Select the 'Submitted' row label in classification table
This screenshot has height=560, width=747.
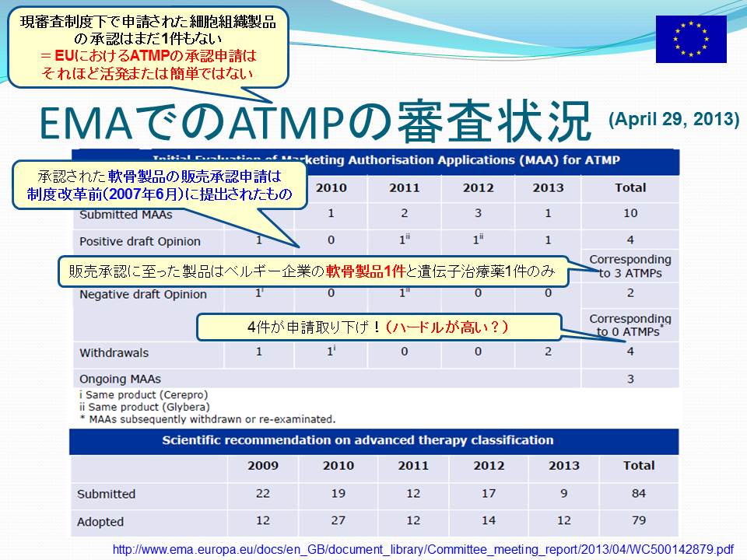click(107, 494)
